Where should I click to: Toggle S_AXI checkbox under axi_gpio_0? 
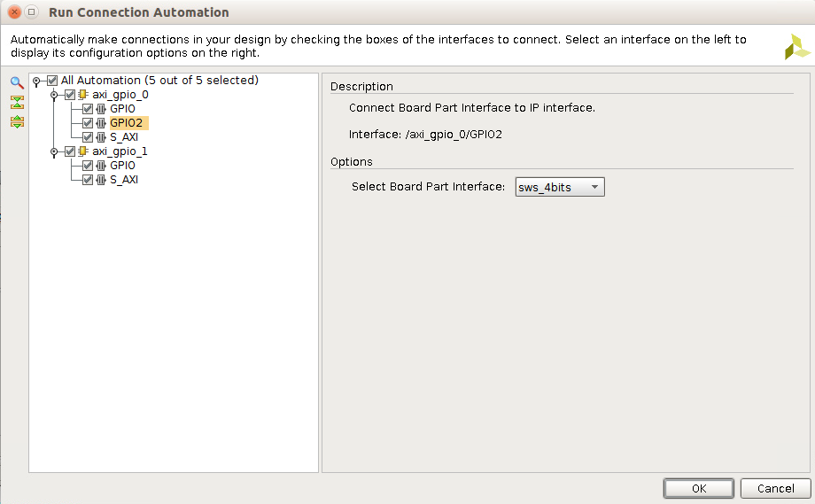click(x=88, y=137)
